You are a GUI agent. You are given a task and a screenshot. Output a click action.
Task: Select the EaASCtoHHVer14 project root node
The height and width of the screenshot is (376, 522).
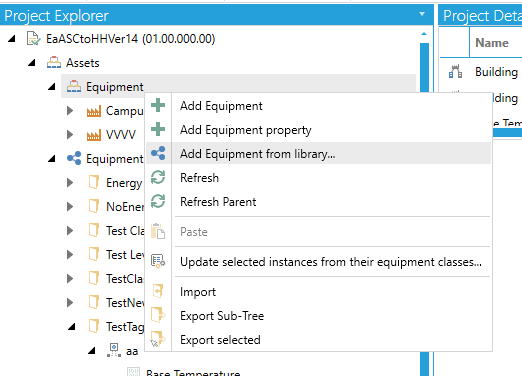tap(130, 39)
